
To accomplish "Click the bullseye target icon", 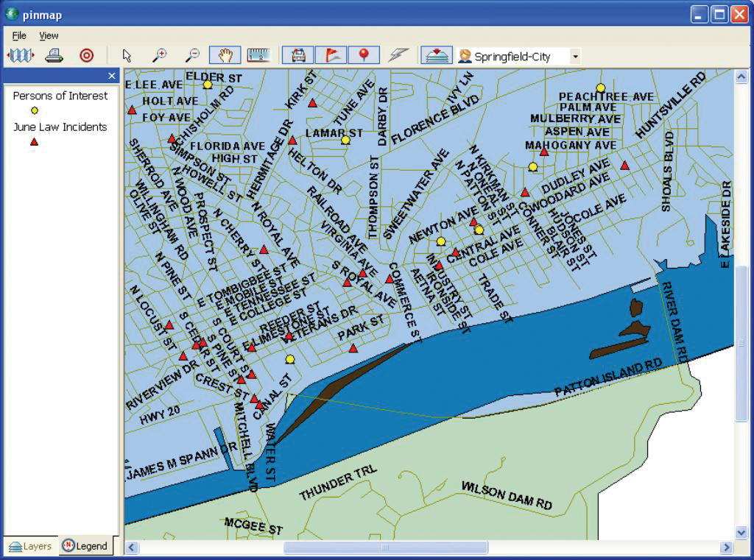I will [88, 54].
